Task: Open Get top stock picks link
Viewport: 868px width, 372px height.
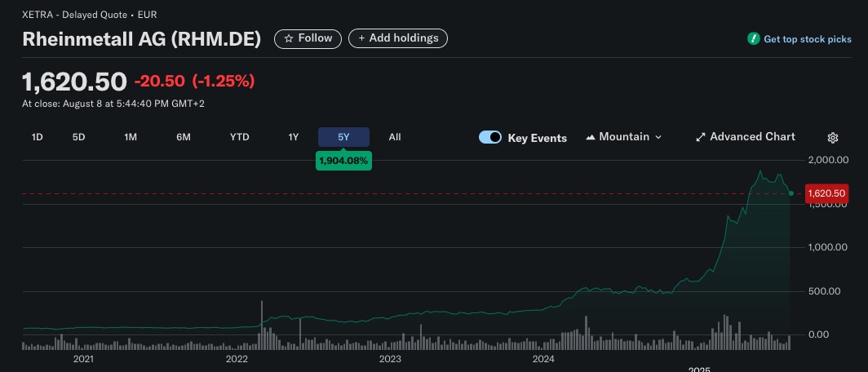Action: click(x=808, y=39)
